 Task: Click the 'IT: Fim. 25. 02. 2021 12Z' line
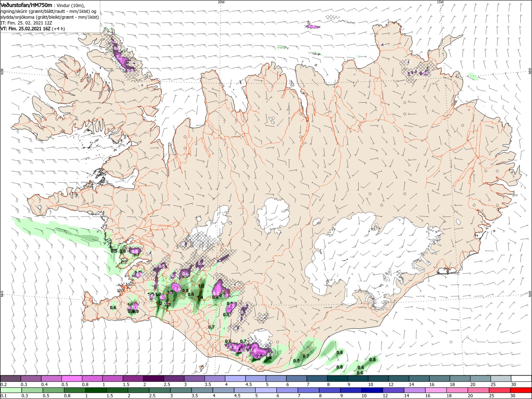[25, 22]
